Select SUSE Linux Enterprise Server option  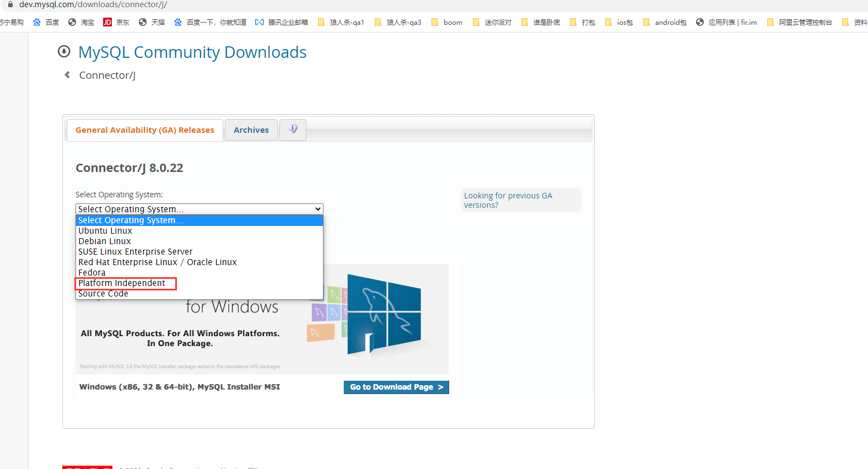coord(199,252)
